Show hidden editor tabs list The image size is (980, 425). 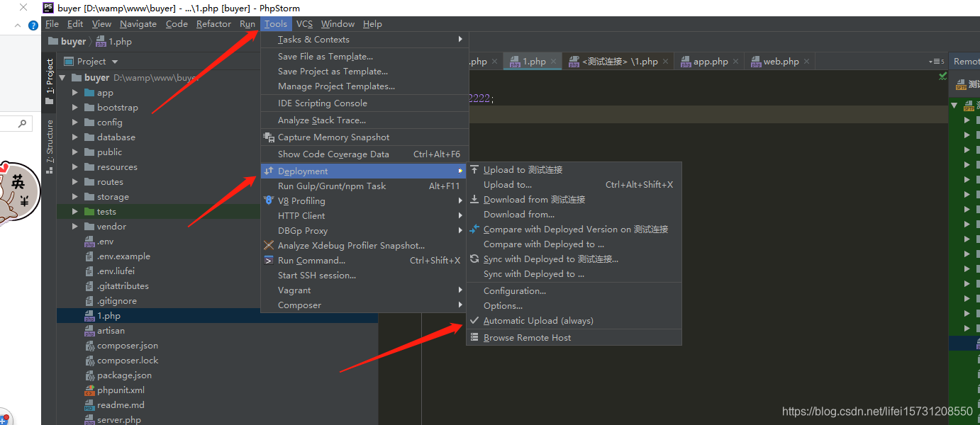[x=936, y=62]
